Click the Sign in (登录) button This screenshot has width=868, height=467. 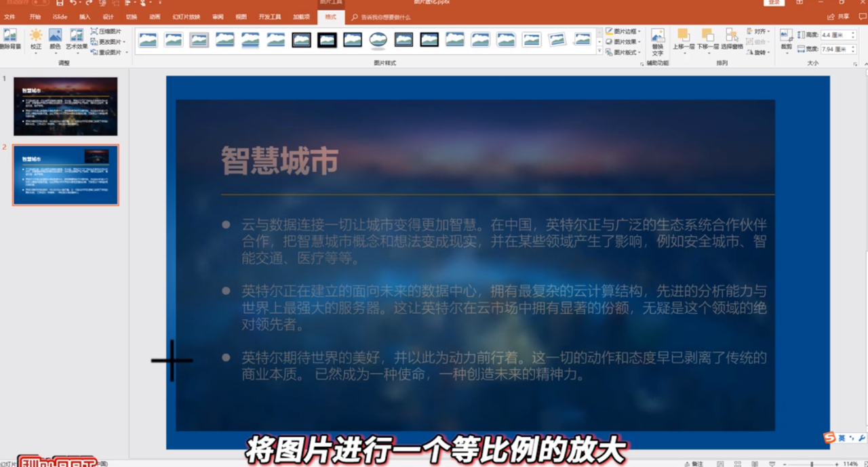(x=774, y=3)
